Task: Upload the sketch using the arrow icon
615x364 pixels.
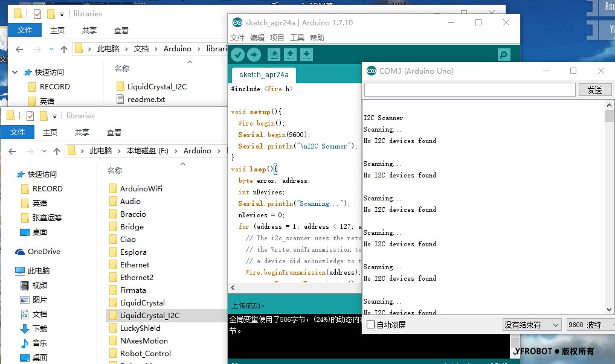Action: coord(253,54)
